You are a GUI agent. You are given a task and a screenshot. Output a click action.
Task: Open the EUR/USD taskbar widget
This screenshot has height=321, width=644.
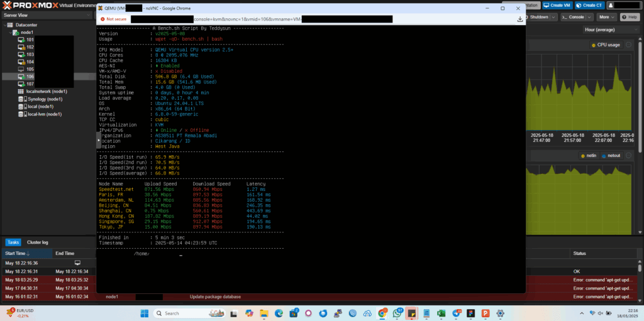pyautogui.click(x=19, y=313)
